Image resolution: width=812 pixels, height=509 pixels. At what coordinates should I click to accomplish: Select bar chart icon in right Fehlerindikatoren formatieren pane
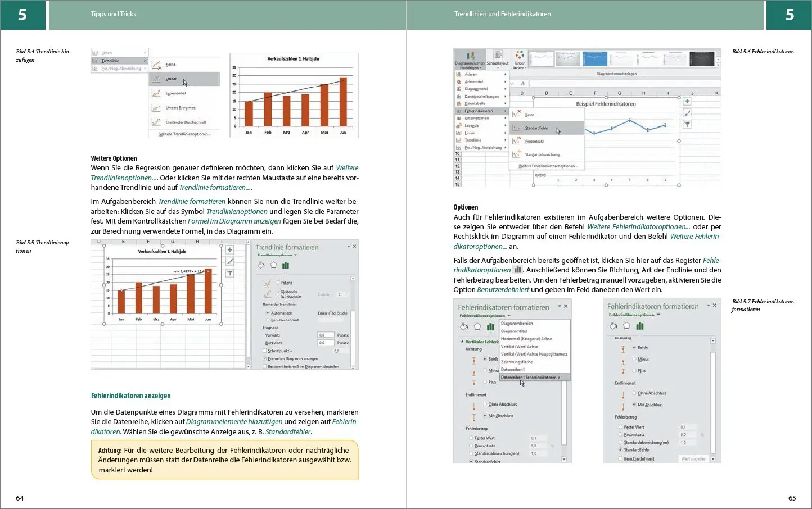[x=640, y=326]
